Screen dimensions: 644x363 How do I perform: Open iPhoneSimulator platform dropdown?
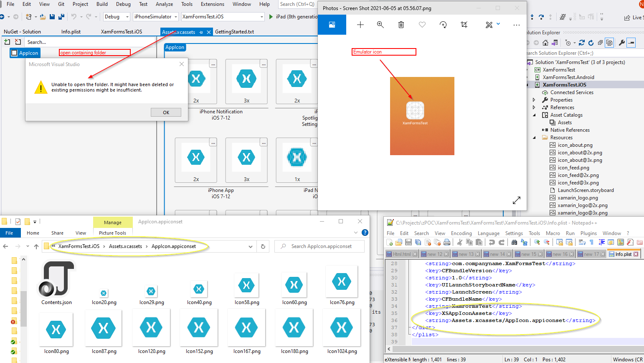(156, 17)
